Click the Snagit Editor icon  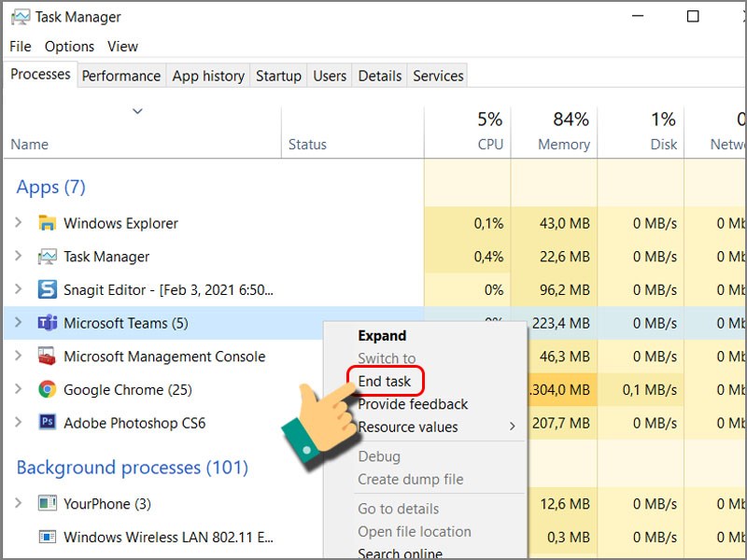[x=47, y=289]
